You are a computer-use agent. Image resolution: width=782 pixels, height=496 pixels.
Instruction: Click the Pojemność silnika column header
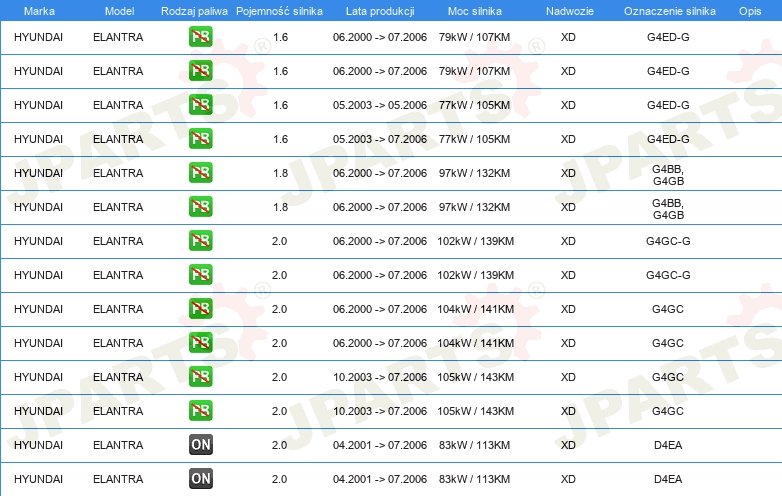point(279,10)
